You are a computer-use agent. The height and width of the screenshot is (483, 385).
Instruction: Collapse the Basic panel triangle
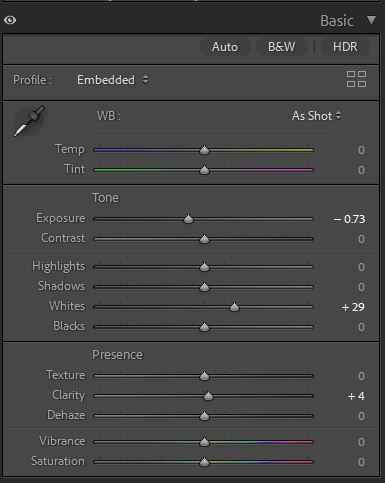371,20
